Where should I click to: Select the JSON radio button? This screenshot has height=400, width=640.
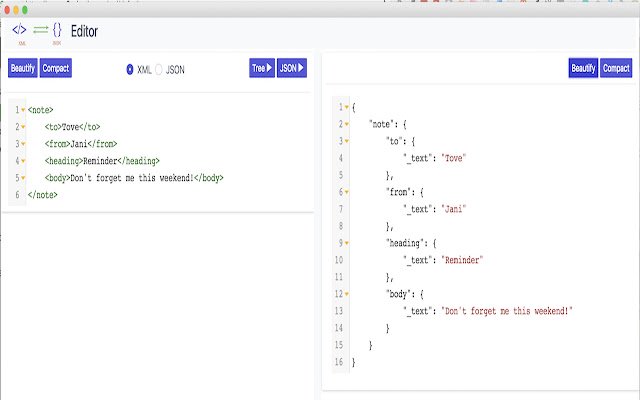[159, 69]
